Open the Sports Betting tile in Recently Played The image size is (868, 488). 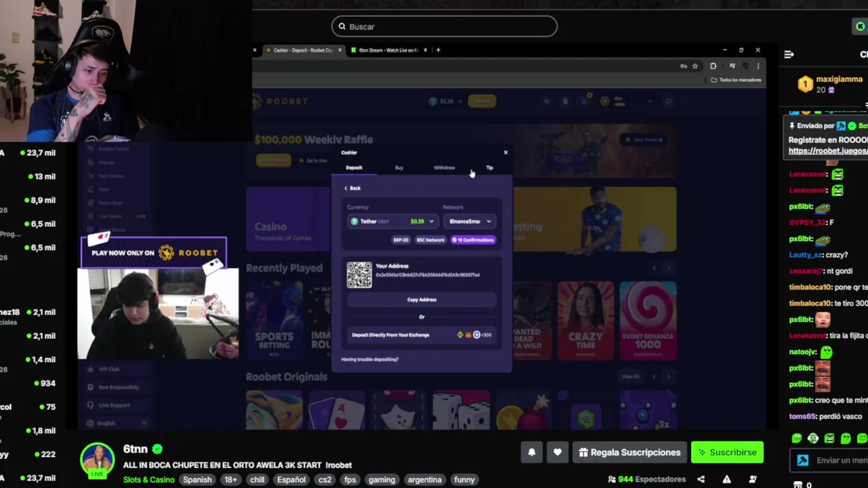pyautogui.click(x=275, y=321)
